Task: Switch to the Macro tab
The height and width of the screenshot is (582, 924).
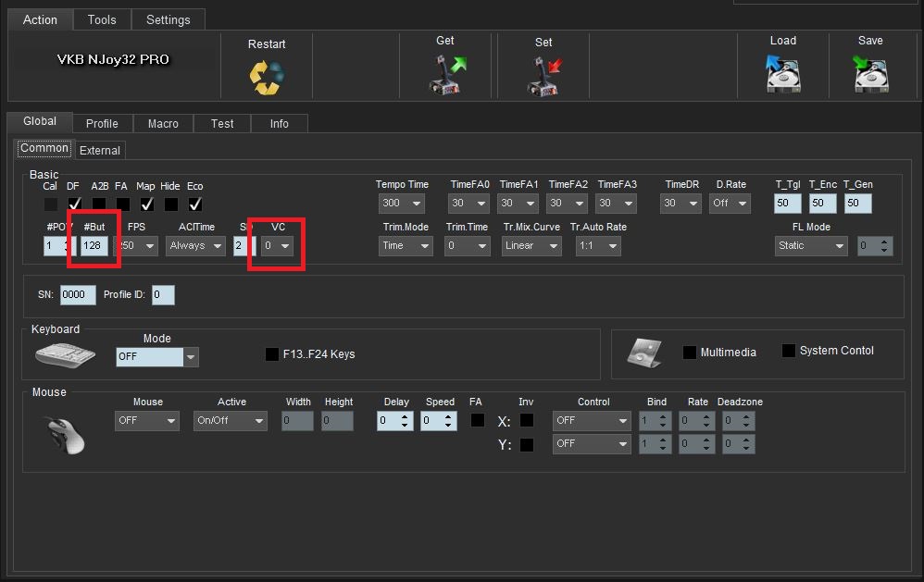Action: pyautogui.click(x=163, y=123)
